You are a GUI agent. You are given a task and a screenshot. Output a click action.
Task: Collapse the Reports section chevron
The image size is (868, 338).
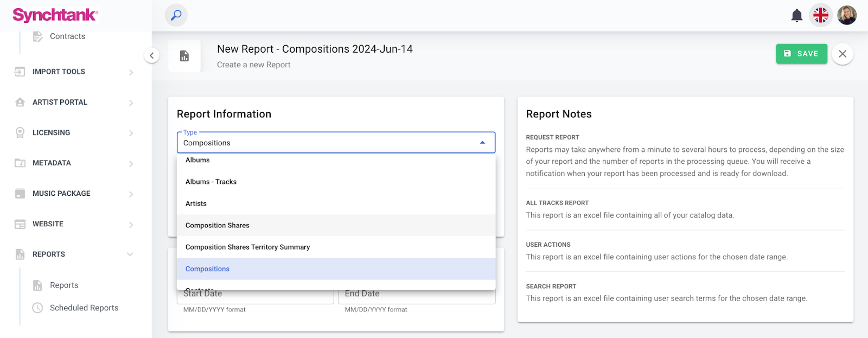point(130,254)
